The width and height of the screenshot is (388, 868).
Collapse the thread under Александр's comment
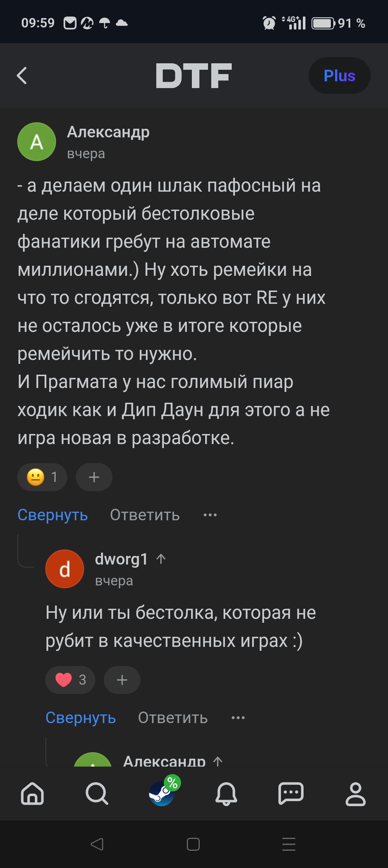pyautogui.click(x=53, y=515)
